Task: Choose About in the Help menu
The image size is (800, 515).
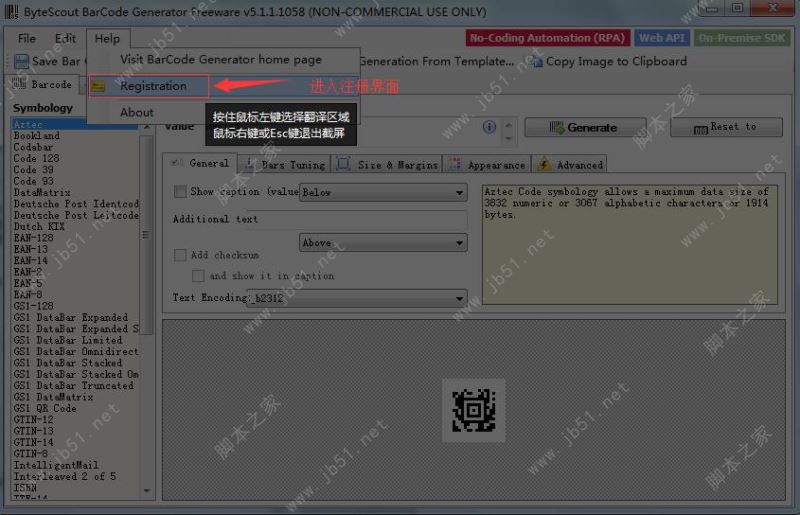Action: (137, 112)
